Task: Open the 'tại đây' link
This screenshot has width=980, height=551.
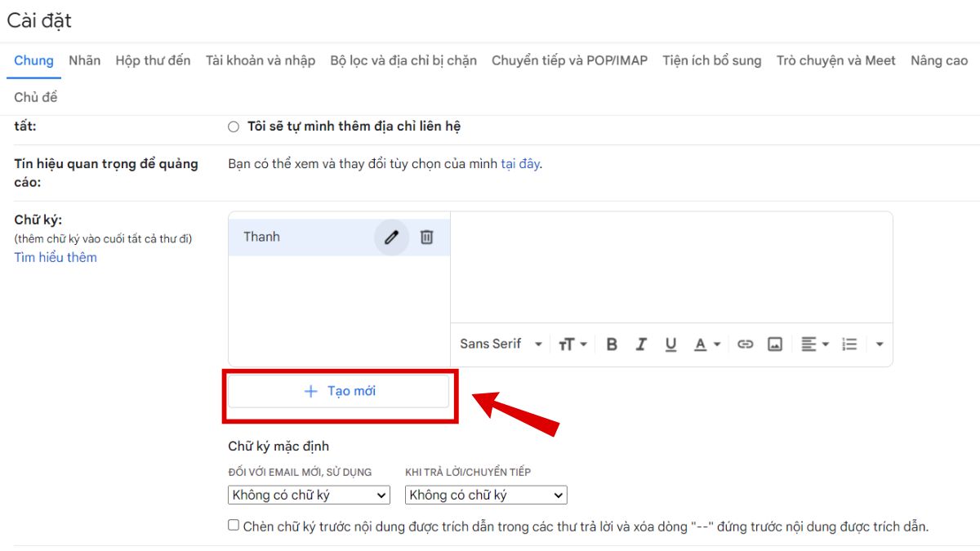Action: pos(520,164)
